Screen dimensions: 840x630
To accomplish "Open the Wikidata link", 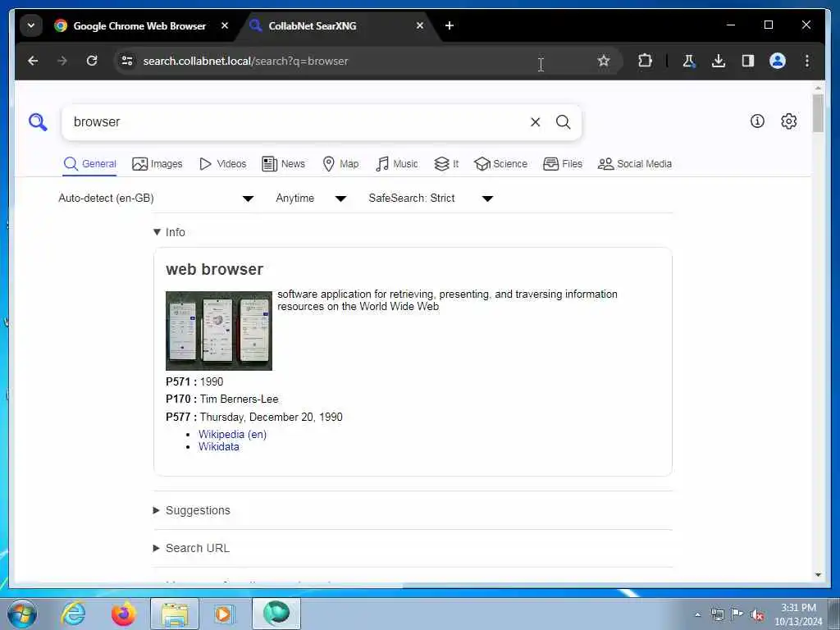I will click(218, 447).
